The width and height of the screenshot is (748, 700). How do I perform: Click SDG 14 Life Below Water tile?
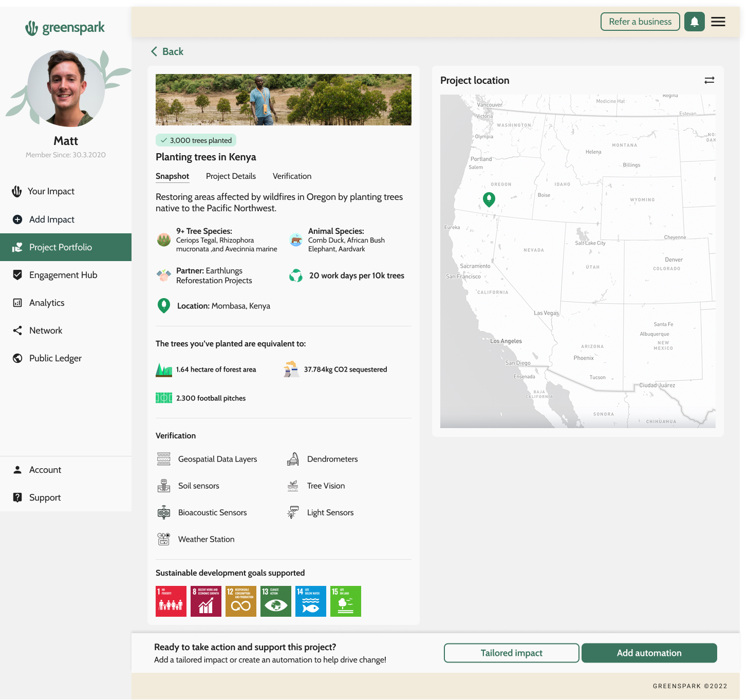coord(311,601)
